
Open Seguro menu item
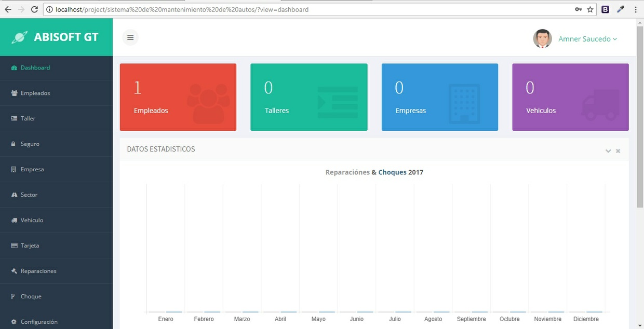(x=56, y=144)
